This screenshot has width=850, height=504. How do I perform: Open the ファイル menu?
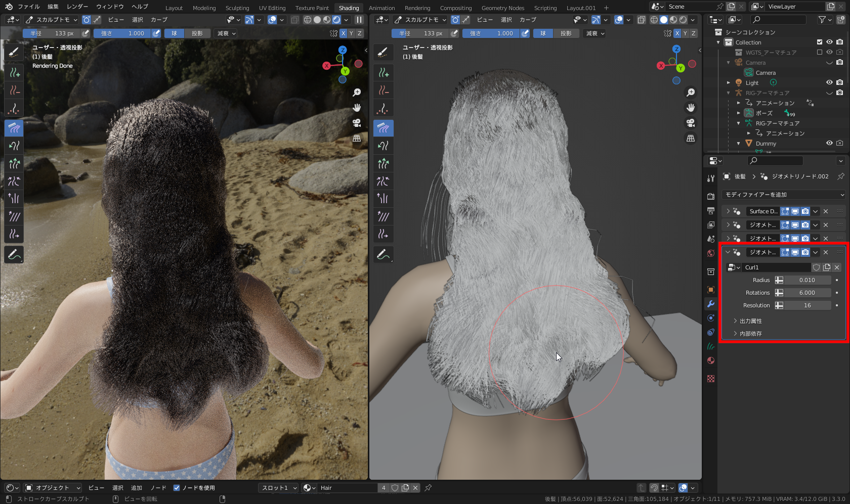point(29,7)
